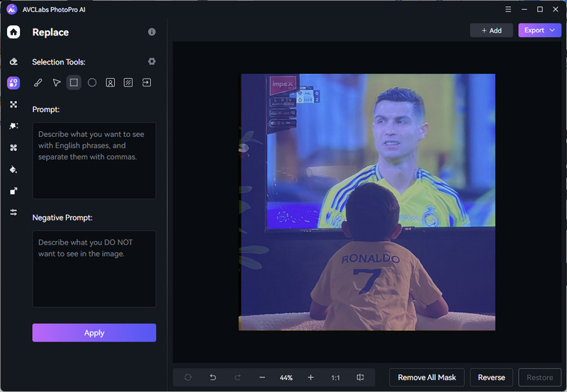This screenshot has height=392, width=567.
Task: Select the Brush selection tool
Action: pos(38,83)
